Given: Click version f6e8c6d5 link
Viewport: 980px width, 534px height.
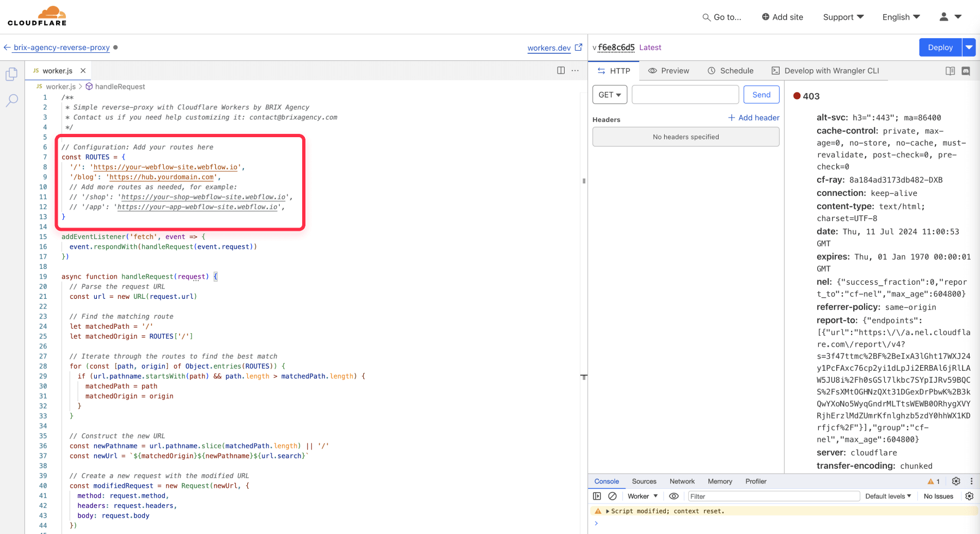Looking at the screenshot, I should point(616,47).
